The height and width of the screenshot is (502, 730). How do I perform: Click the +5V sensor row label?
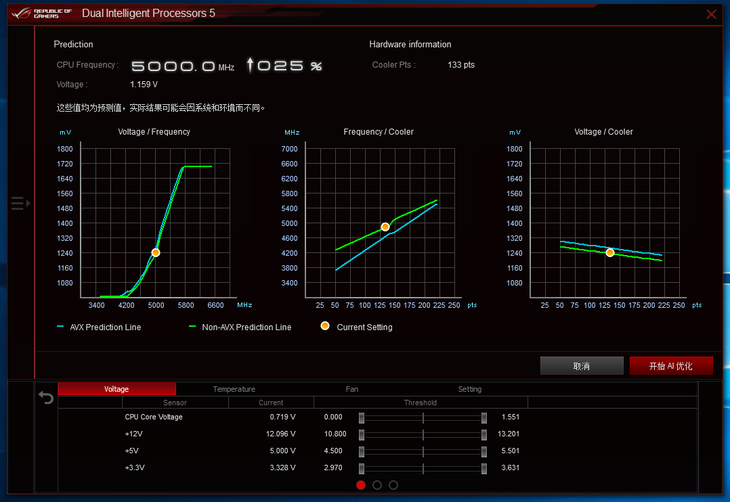(x=132, y=451)
